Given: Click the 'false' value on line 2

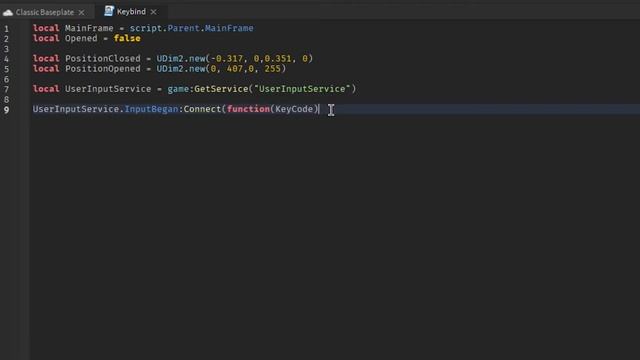Looking at the screenshot, I should coord(127,38).
